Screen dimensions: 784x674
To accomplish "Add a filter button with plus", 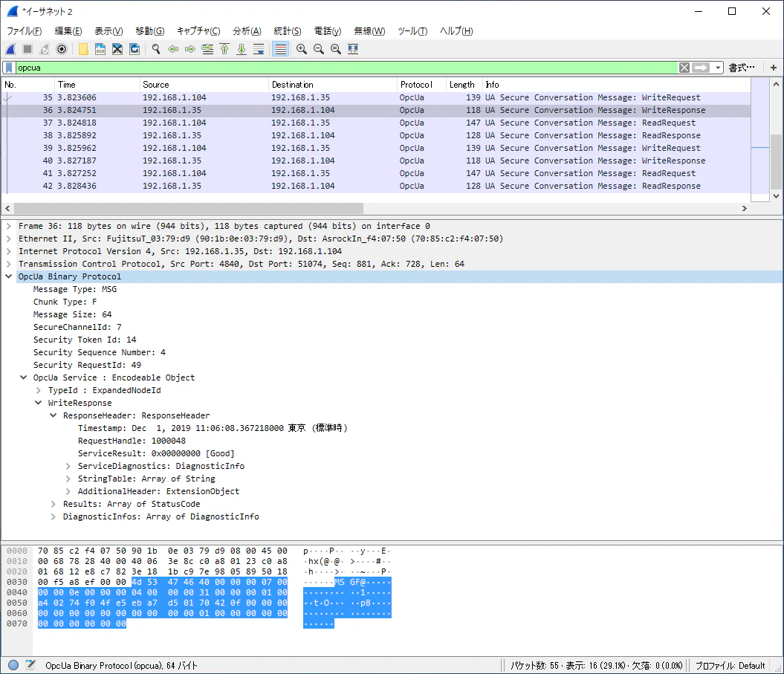I will point(773,68).
